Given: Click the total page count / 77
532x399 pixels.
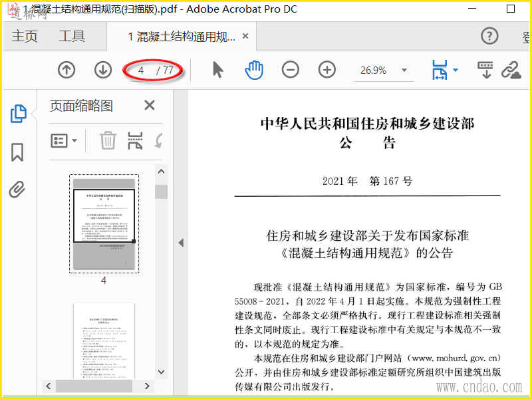Looking at the screenshot, I should (165, 70).
